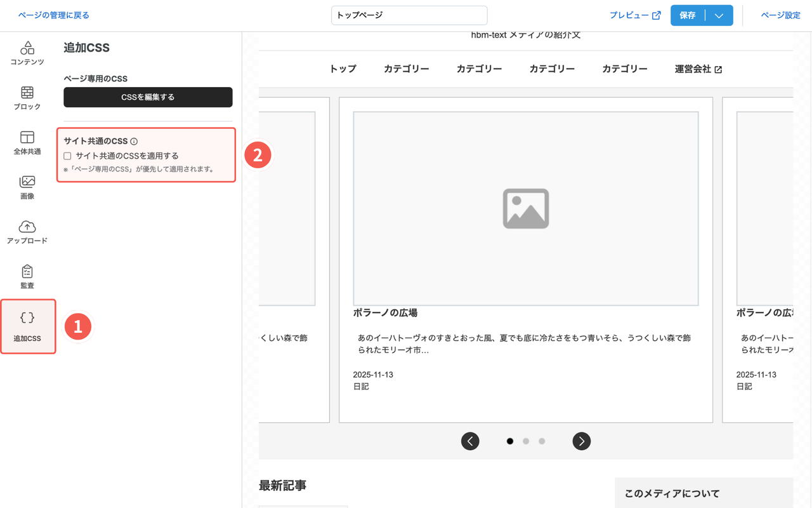Click the トップページ title input field

click(x=409, y=15)
